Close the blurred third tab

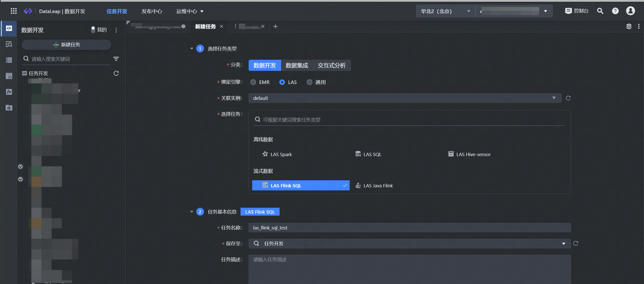(x=263, y=26)
